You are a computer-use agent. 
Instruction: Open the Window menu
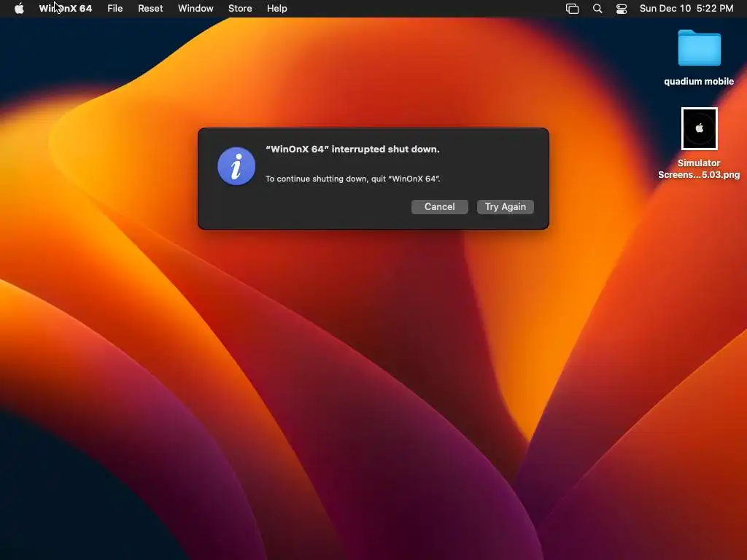(196, 9)
